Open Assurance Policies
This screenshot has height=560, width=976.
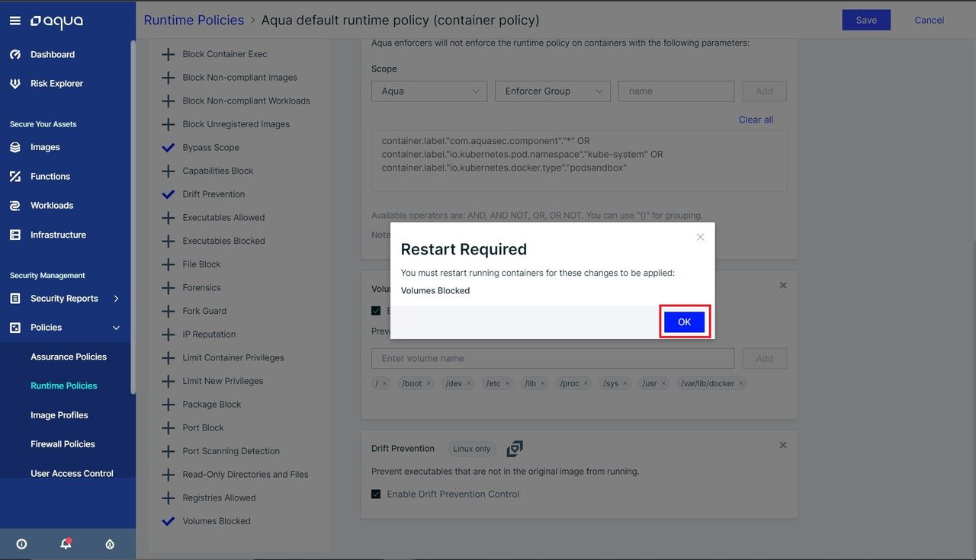point(69,357)
